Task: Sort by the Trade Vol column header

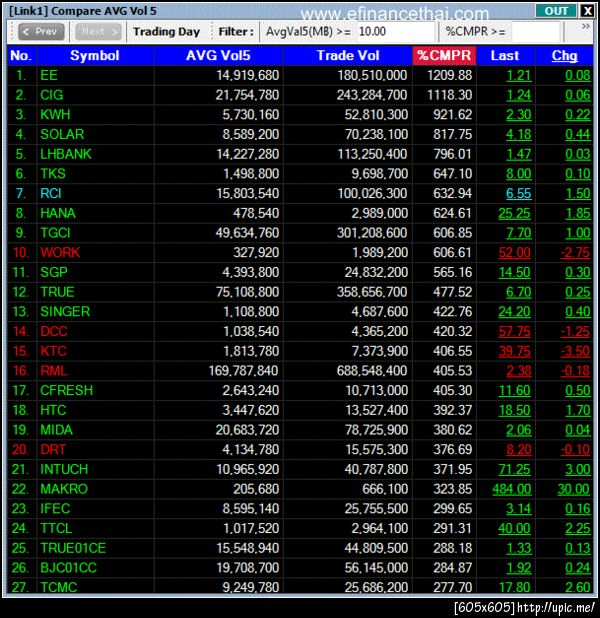Action: coord(348,56)
